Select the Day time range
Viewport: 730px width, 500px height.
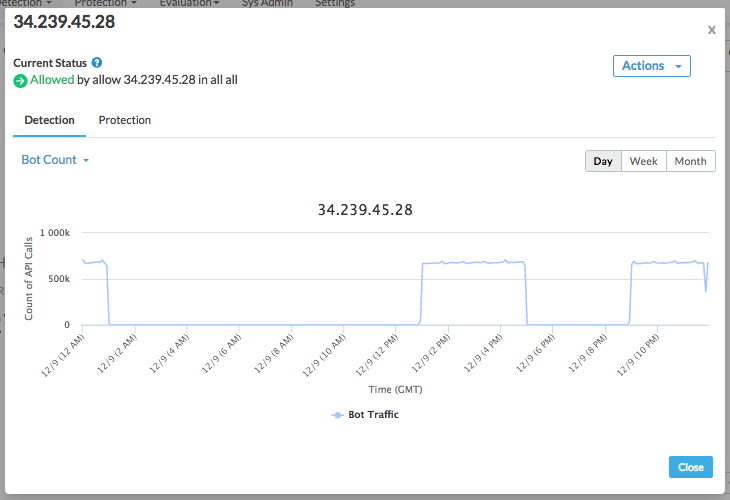pos(603,161)
